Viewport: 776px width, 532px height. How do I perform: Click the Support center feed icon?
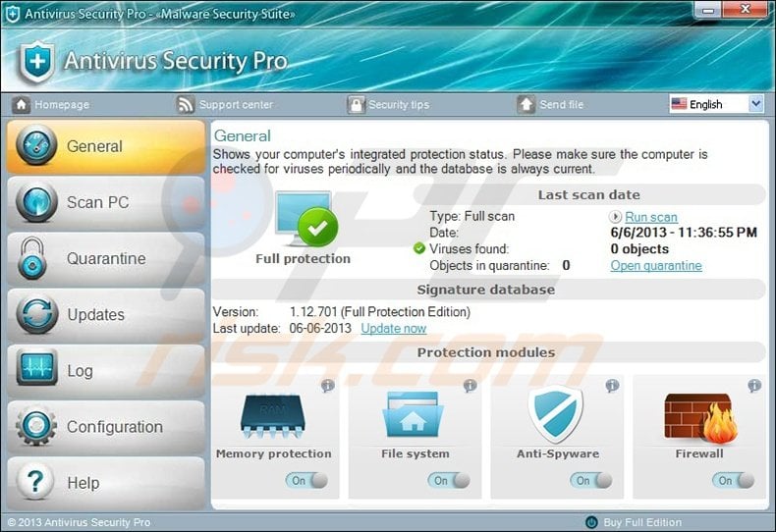185,104
